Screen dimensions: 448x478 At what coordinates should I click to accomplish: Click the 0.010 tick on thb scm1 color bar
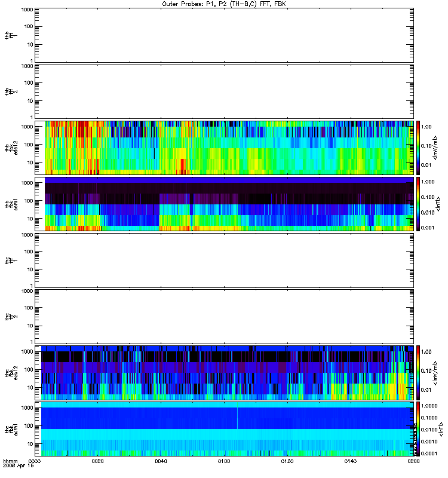(428, 213)
